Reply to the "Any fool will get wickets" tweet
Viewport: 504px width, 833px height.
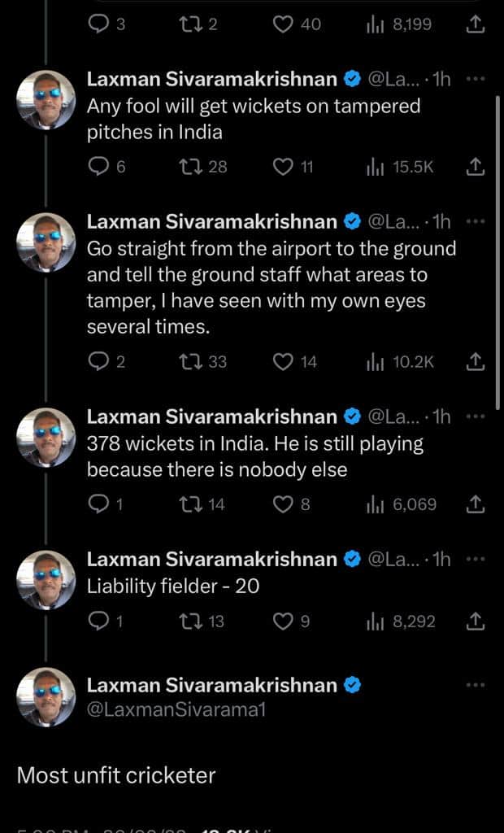point(98,167)
